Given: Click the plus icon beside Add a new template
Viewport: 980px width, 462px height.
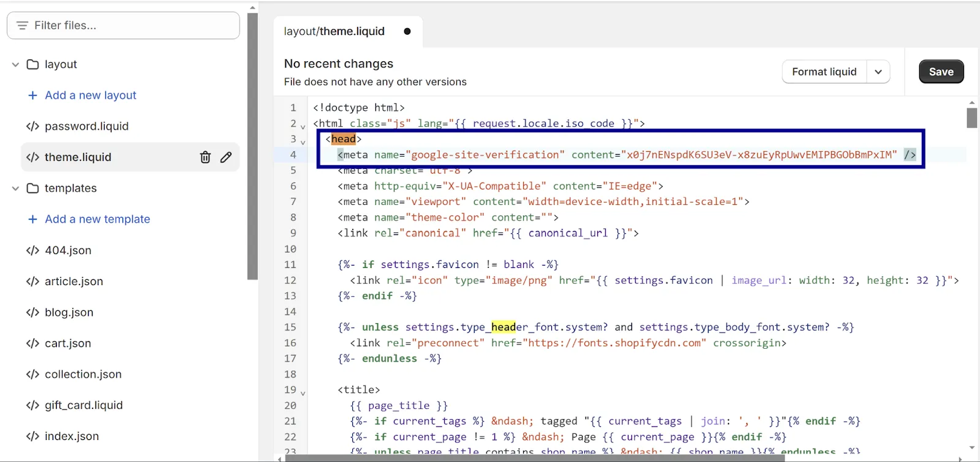Looking at the screenshot, I should [x=33, y=219].
